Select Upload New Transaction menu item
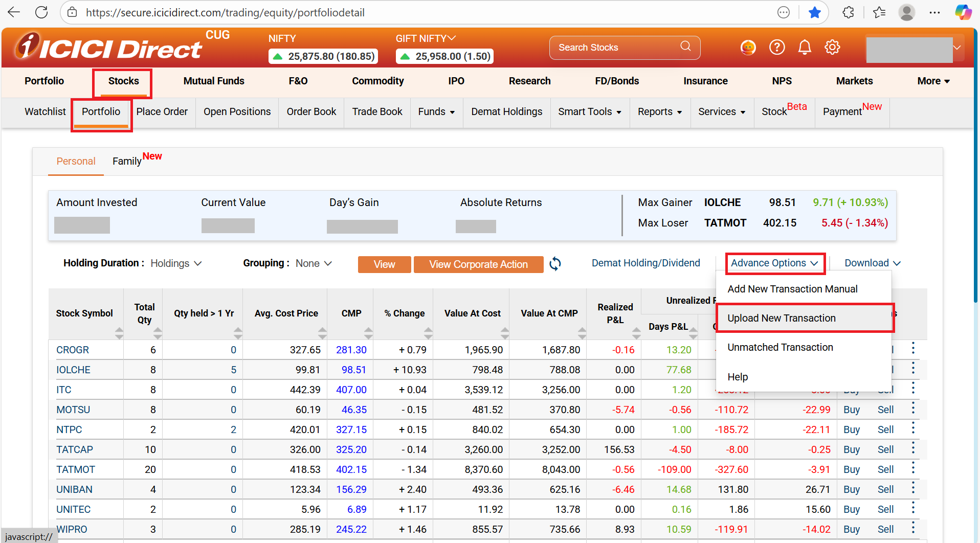Image resolution: width=980 pixels, height=543 pixels. point(781,318)
